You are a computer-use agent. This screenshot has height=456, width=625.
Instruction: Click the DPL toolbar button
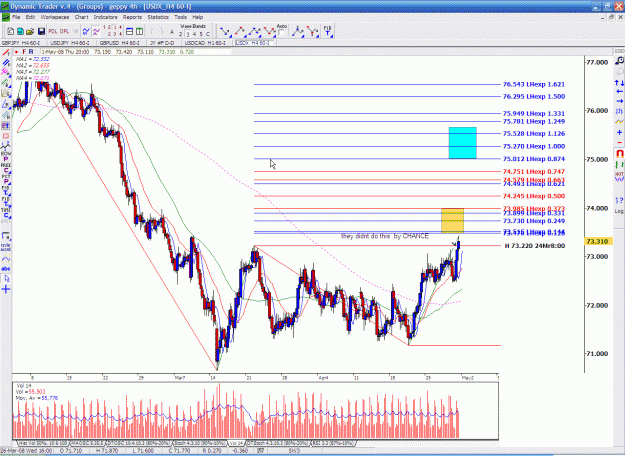[x=64, y=31]
